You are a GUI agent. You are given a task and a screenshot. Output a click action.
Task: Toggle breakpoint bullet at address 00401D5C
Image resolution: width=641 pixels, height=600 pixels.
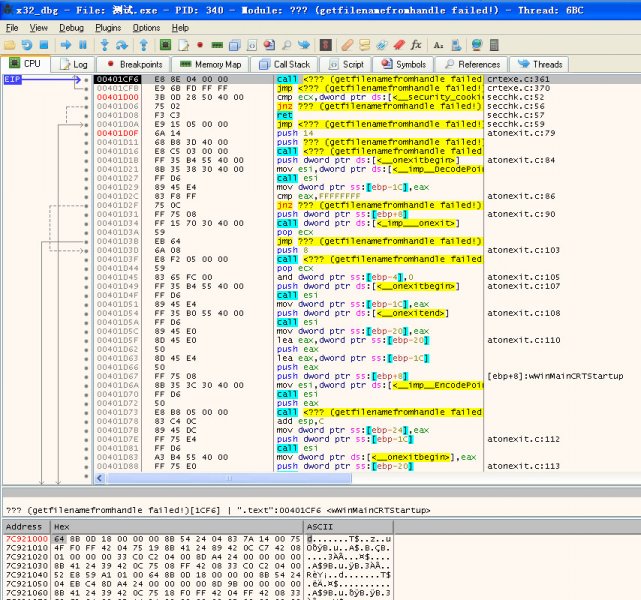[86, 331]
